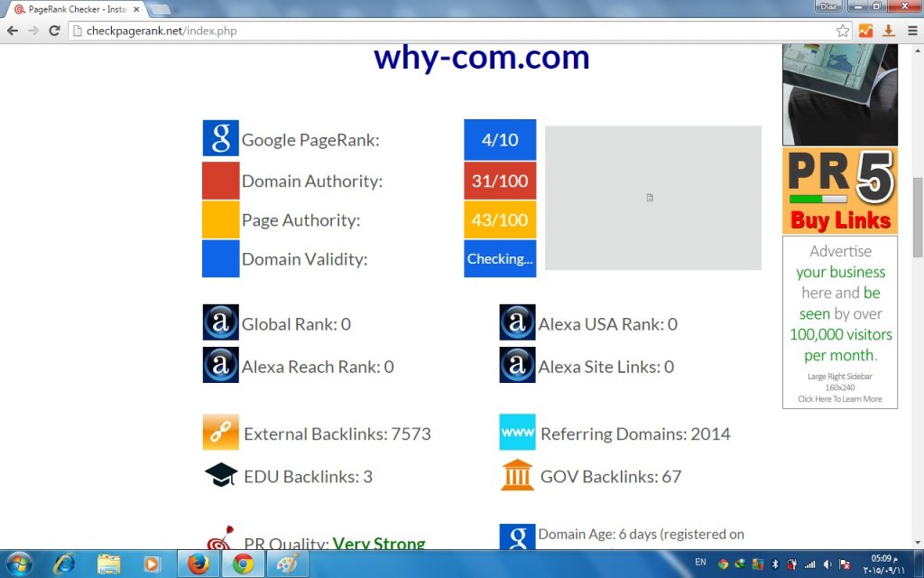The height and width of the screenshot is (578, 924).
Task: Click the Domain Authority label
Action: 311,181
